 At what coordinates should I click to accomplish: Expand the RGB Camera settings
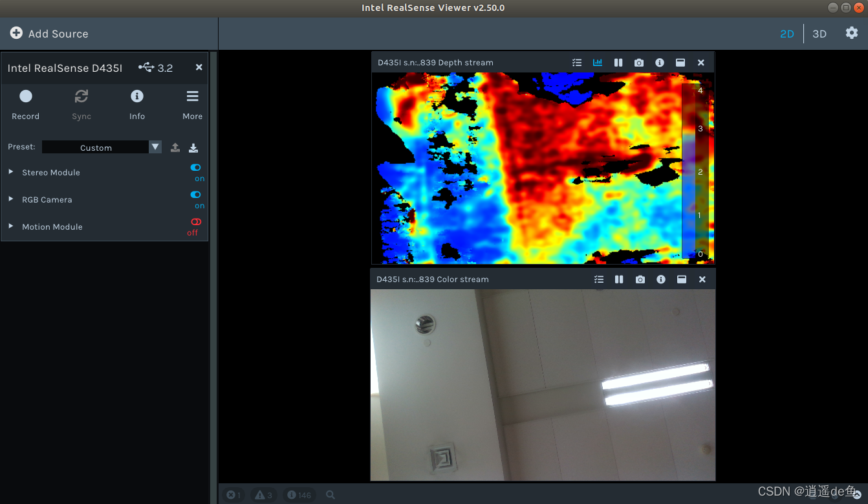point(10,199)
